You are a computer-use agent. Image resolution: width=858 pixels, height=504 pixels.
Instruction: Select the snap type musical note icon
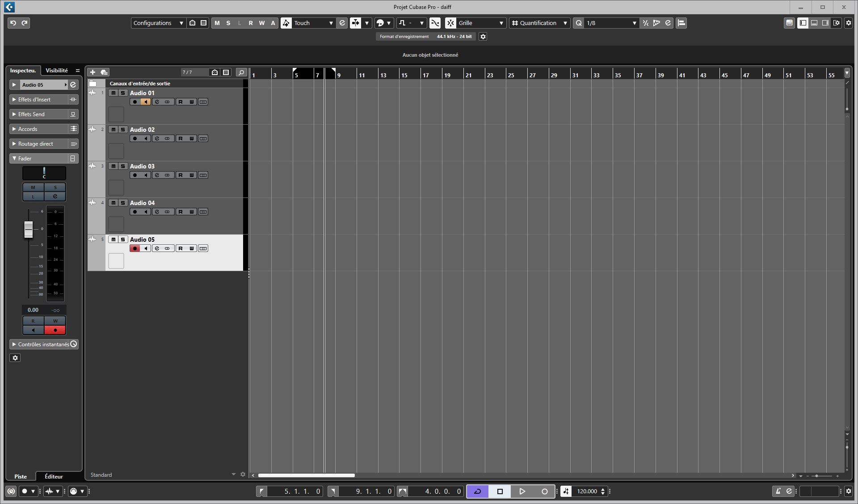403,23
